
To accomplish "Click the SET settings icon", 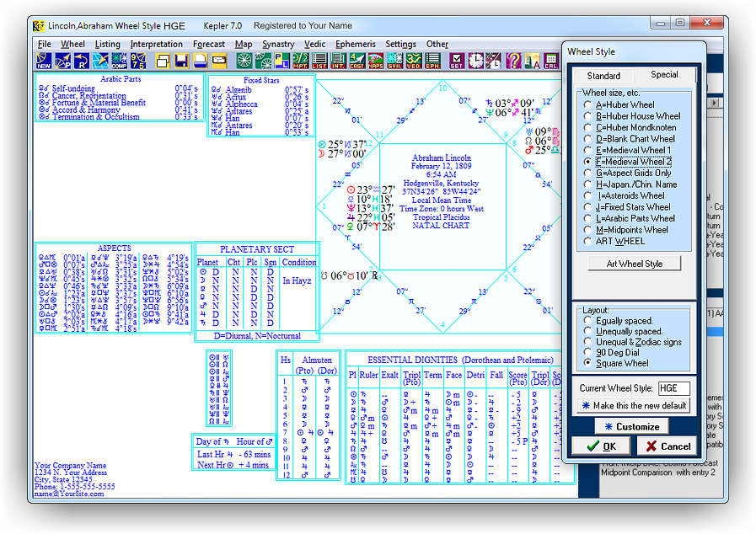I will [x=457, y=61].
